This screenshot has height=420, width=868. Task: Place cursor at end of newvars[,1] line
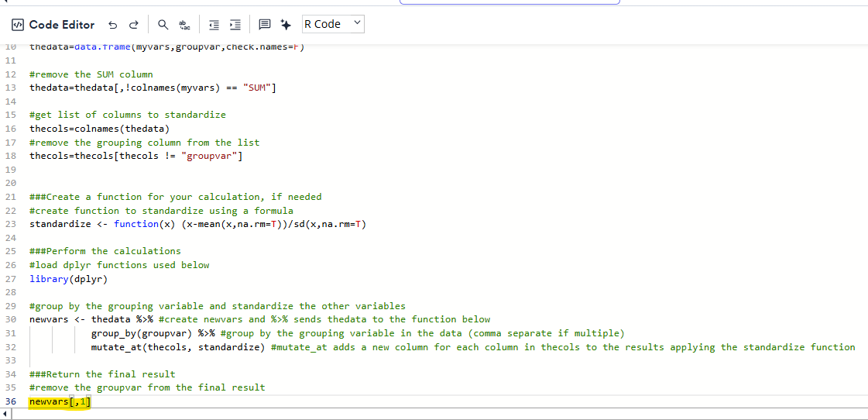[x=91, y=401]
